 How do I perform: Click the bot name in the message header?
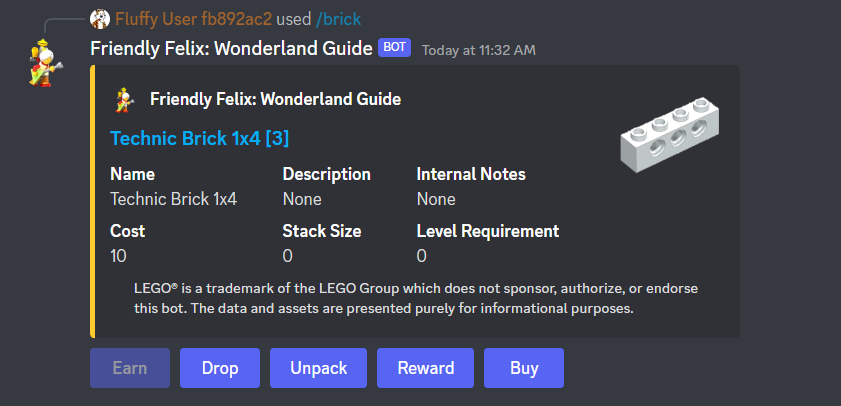[231, 48]
